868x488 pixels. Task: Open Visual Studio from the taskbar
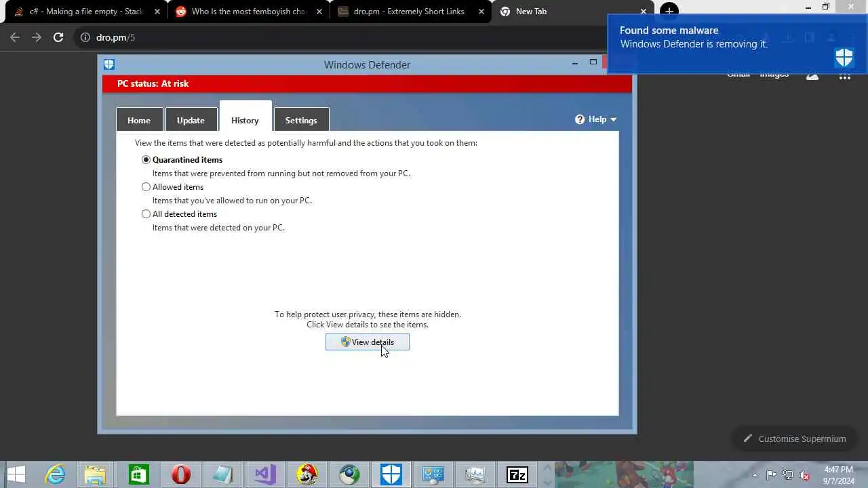pyautogui.click(x=264, y=475)
